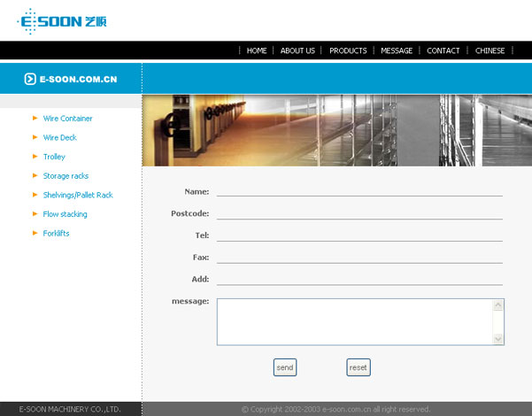This screenshot has height=416, width=532.
Task: Click the message box scrollbar down arrow
Action: (498, 338)
